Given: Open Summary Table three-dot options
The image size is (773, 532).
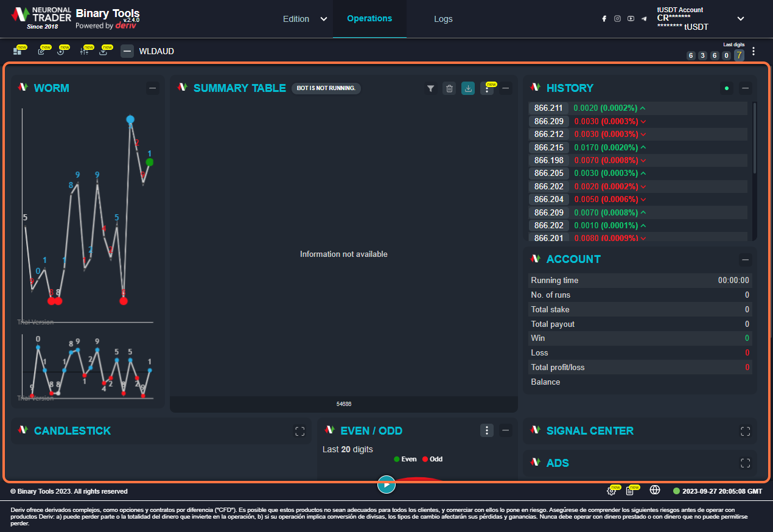Looking at the screenshot, I should [x=487, y=89].
